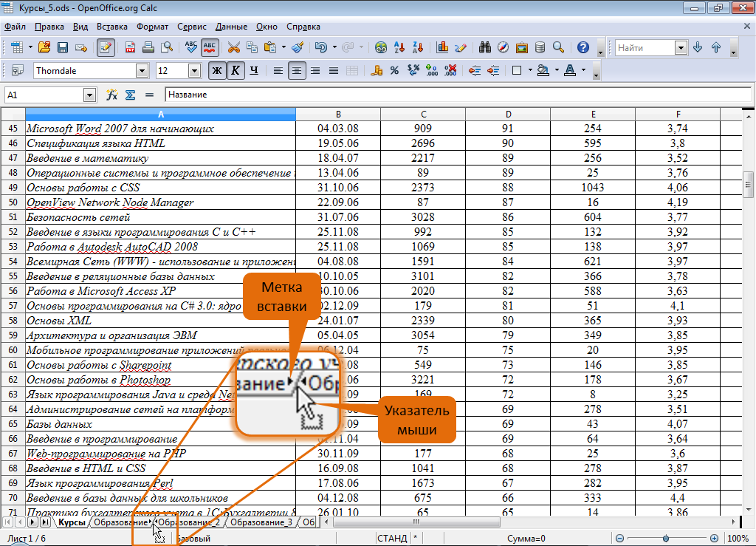Image resolution: width=756 pixels, height=546 pixels.
Task: Toggle italic formatting (К button)
Action: 235,71
